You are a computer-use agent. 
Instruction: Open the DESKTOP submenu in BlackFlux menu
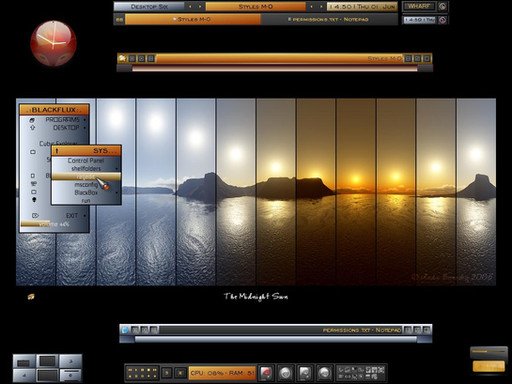(x=55, y=128)
